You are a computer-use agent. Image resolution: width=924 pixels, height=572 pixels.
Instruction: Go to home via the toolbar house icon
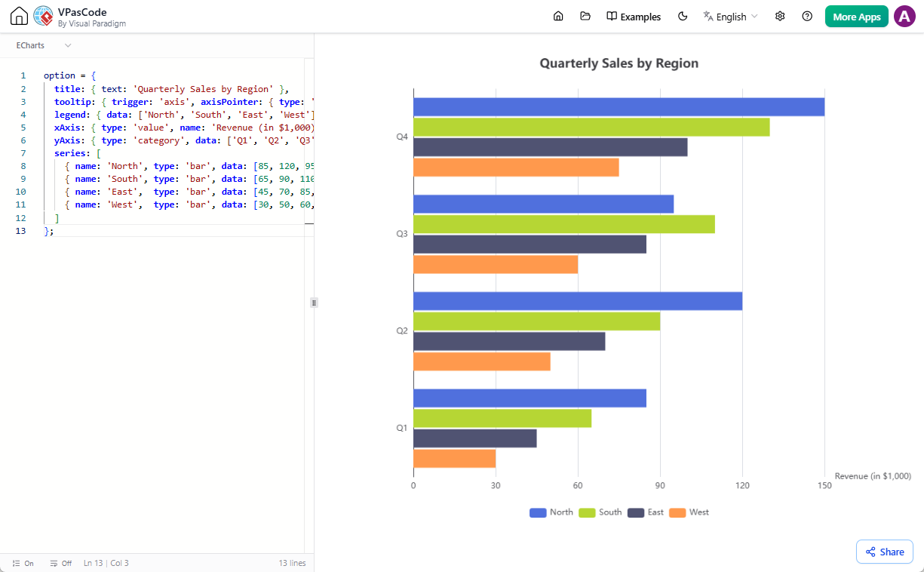pyautogui.click(x=558, y=17)
